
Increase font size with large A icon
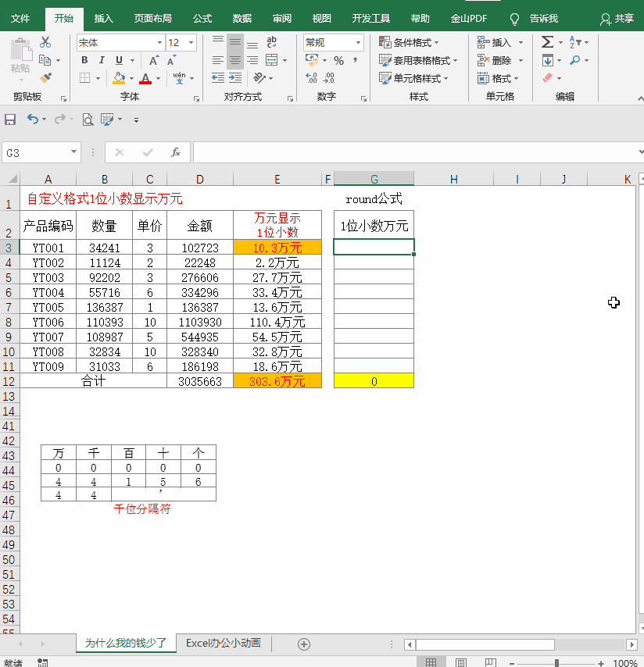point(154,60)
